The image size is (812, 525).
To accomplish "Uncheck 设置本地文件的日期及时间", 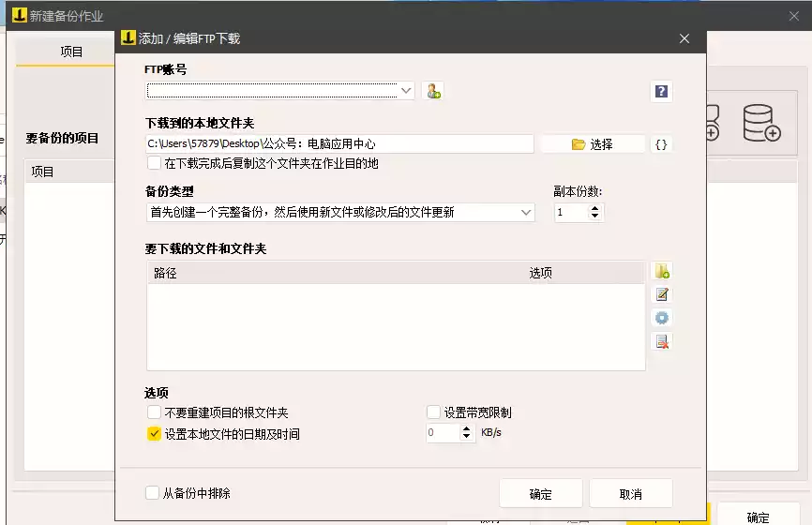I will [154, 434].
